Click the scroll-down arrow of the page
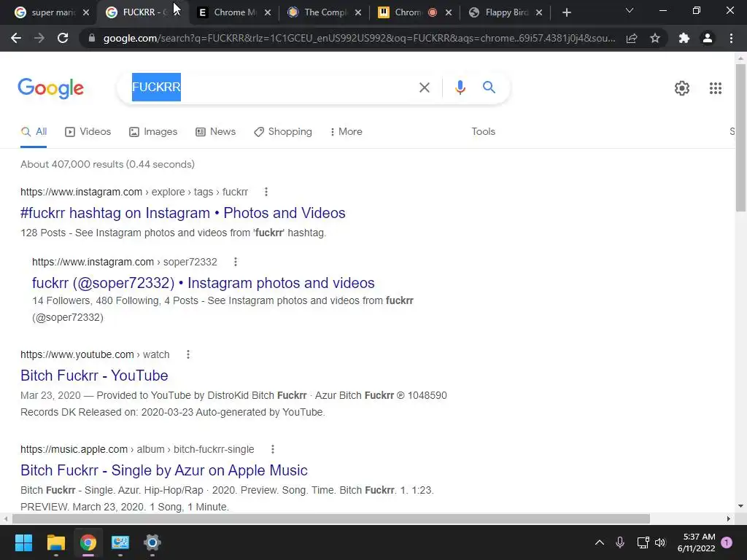Screen dimensions: 747x560 pos(740,506)
